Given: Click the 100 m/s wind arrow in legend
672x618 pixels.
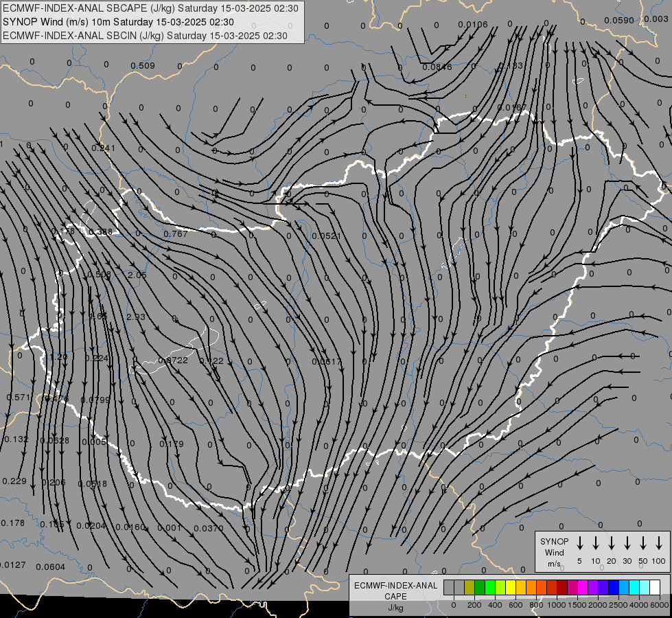Looking at the screenshot, I should [659, 543].
